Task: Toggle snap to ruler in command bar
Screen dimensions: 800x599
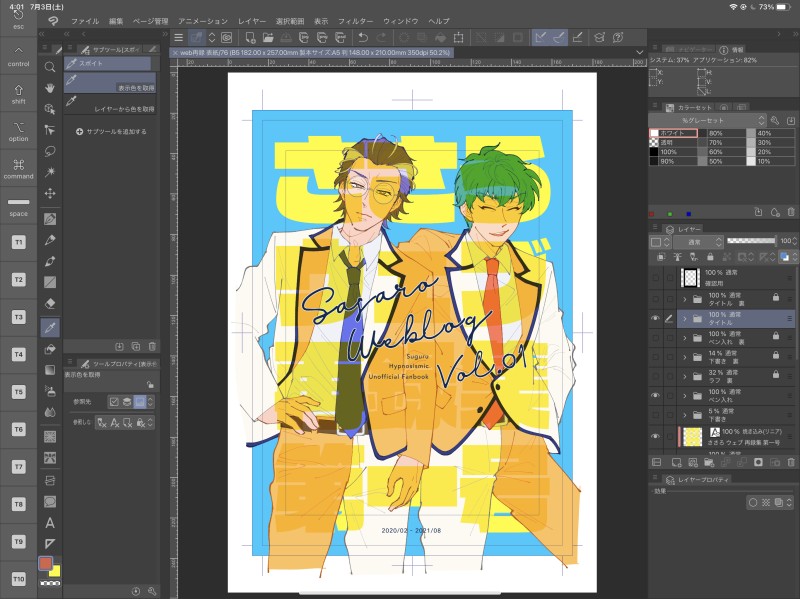Action: 540,37
